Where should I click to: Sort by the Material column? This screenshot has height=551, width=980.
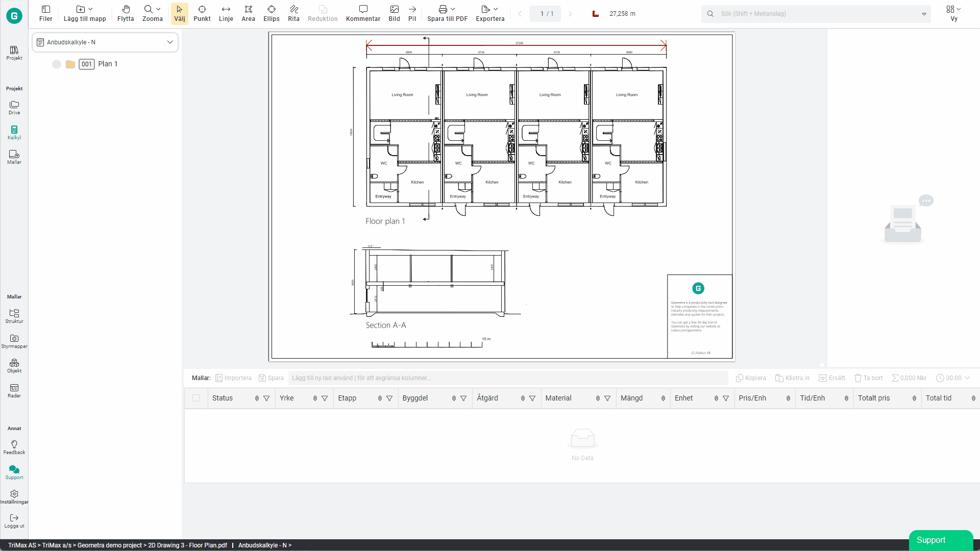click(x=598, y=398)
